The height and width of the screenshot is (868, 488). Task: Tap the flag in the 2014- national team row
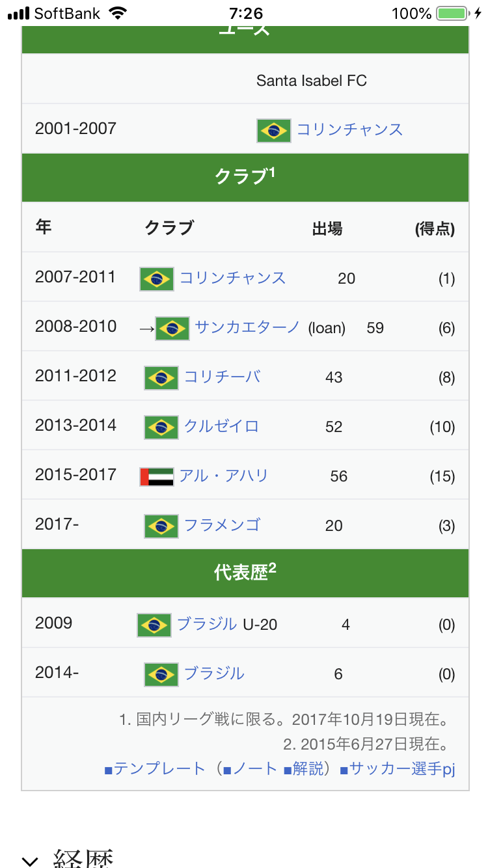click(x=161, y=674)
